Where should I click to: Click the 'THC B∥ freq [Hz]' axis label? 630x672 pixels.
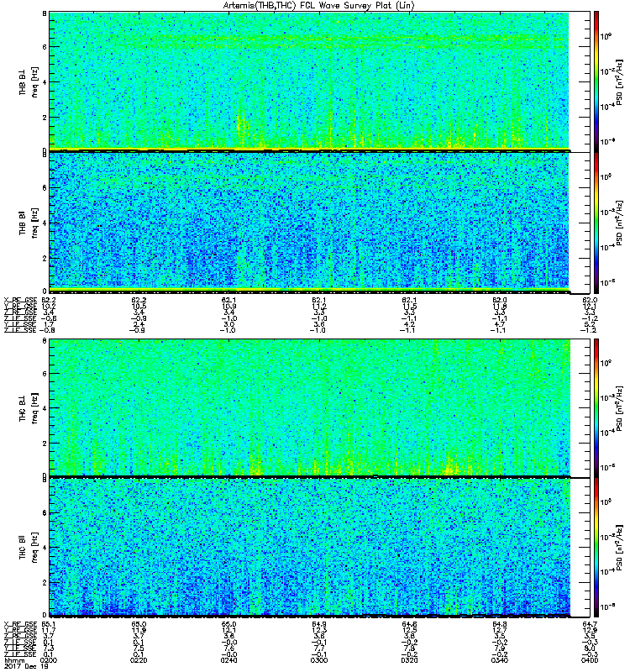[29, 548]
